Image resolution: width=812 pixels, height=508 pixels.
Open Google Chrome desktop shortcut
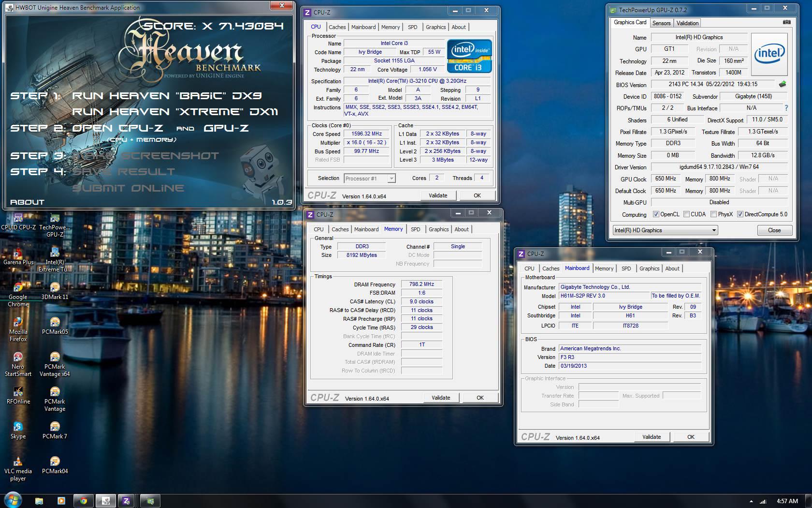click(18, 295)
